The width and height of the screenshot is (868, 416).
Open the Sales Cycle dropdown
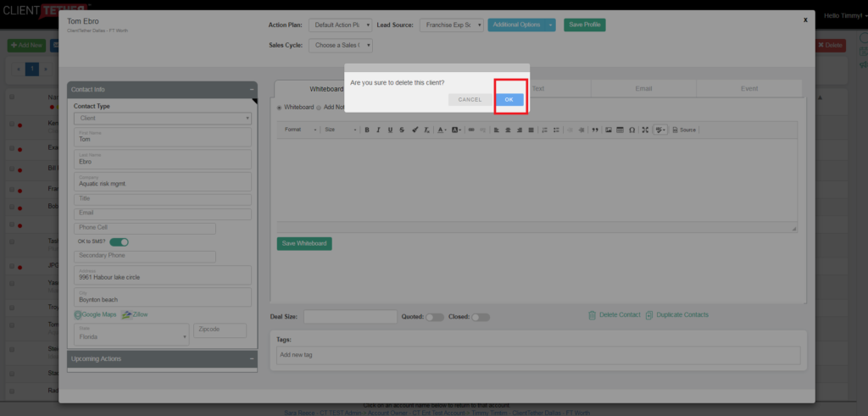click(x=341, y=46)
